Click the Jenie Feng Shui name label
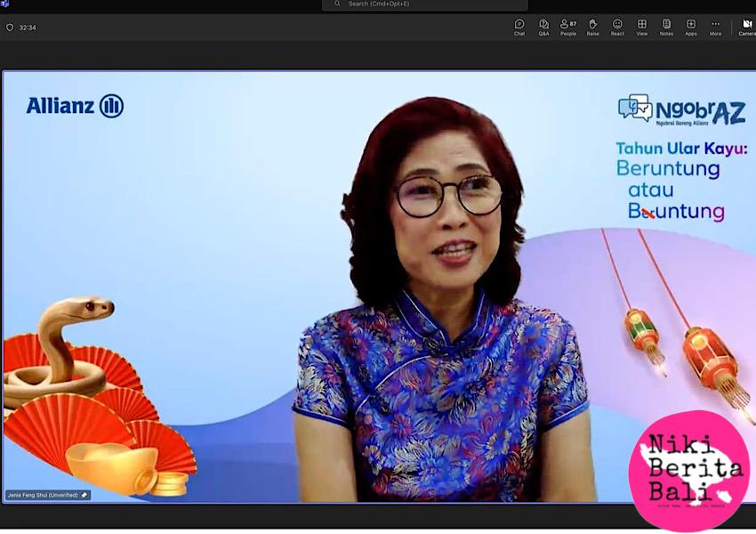This screenshot has height=534, width=756. (43, 495)
